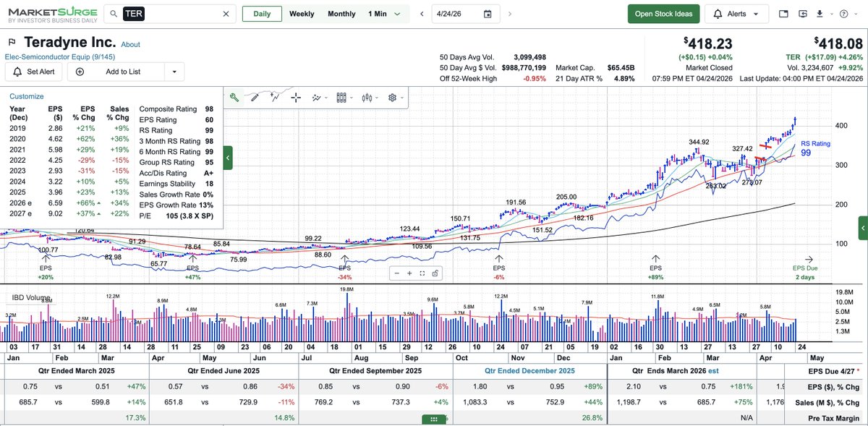Open Elec-Semiconductor Equip industry group link

(x=59, y=56)
